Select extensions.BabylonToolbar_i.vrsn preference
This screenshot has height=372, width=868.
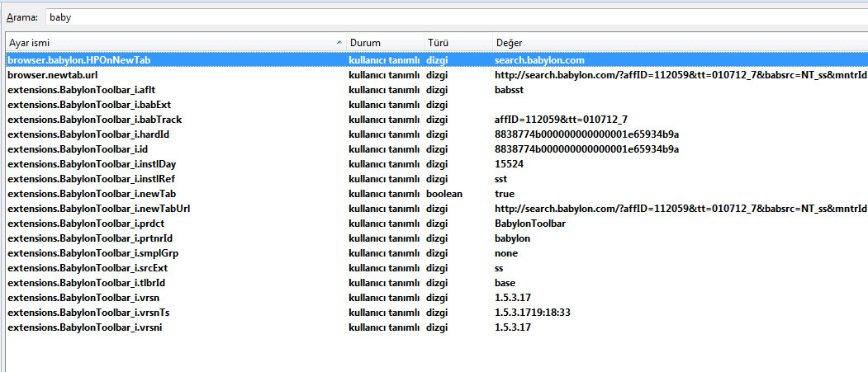pos(436,298)
